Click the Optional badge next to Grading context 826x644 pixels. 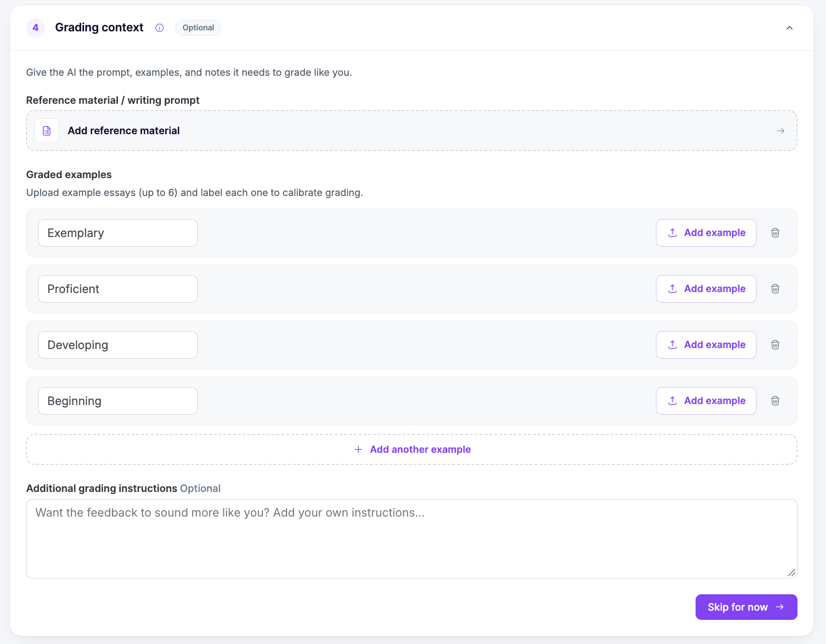tap(198, 28)
